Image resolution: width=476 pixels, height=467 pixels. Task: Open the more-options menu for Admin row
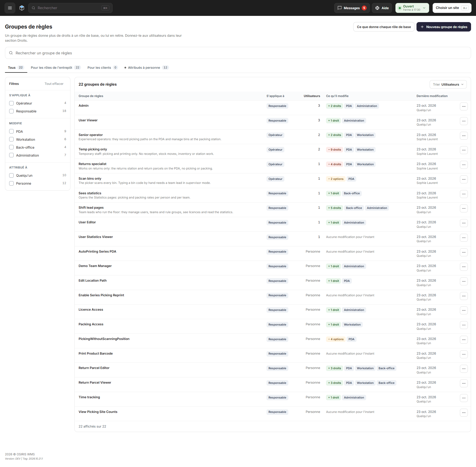click(x=464, y=106)
